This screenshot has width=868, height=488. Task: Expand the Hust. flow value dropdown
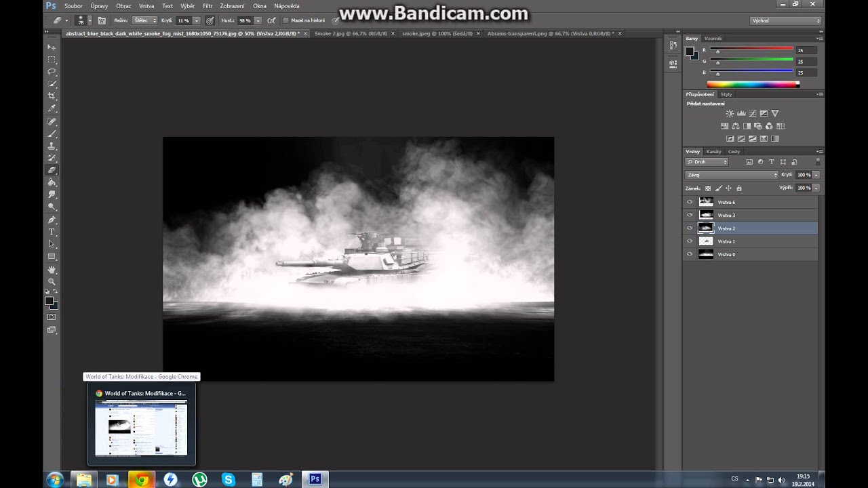point(258,21)
